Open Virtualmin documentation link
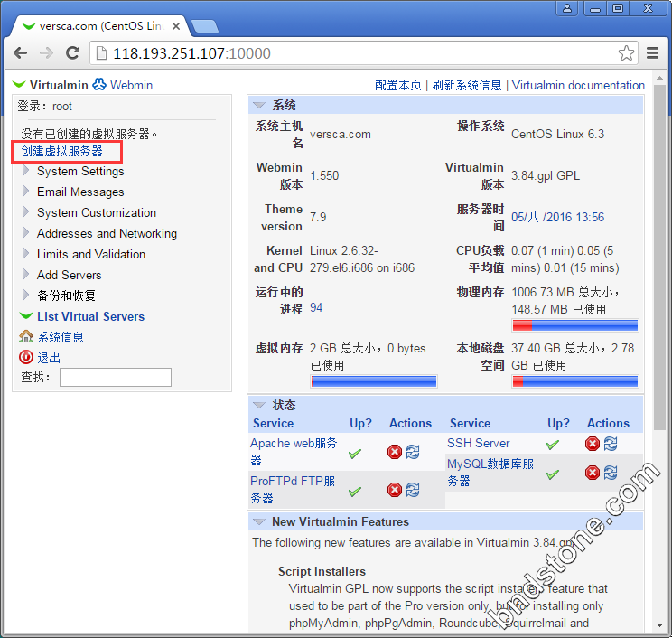Viewport: 672px width, 638px height. 578,85
